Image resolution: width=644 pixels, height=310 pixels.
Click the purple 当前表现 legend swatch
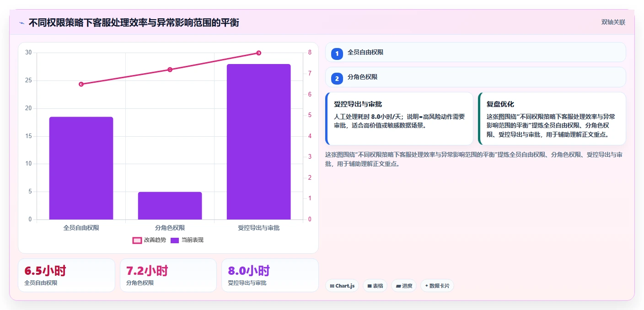click(175, 240)
